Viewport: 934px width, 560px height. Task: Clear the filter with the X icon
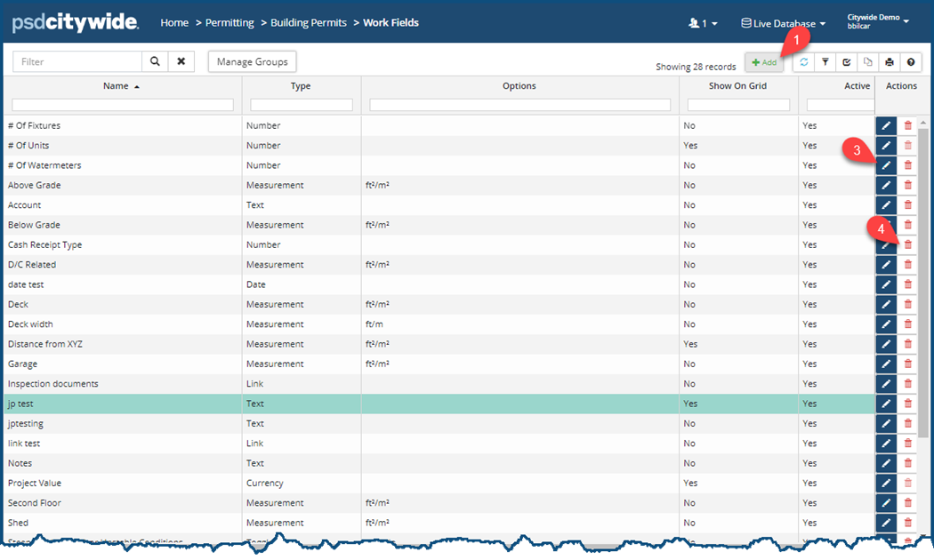[x=181, y=62]
